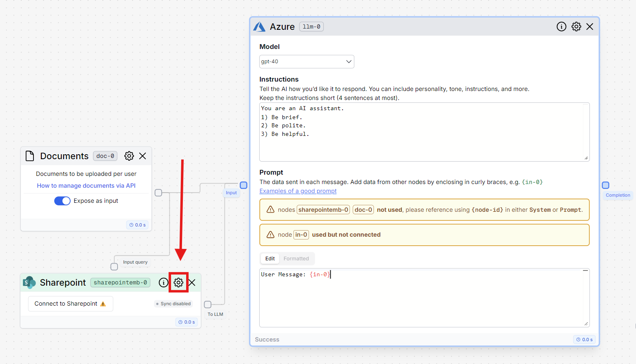Viewport: 636px width, 364px height.
Task: Remove the Documents node
Action: (x=142, y=156)
